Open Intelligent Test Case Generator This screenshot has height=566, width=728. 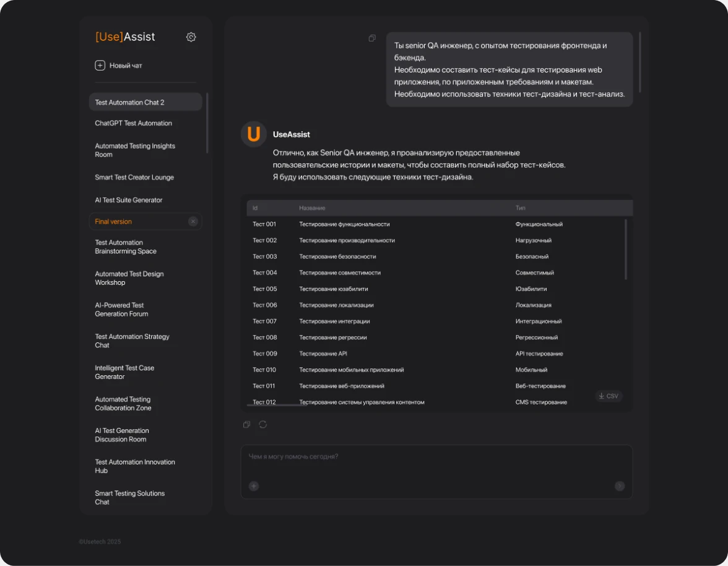click(x=124, y=372)
